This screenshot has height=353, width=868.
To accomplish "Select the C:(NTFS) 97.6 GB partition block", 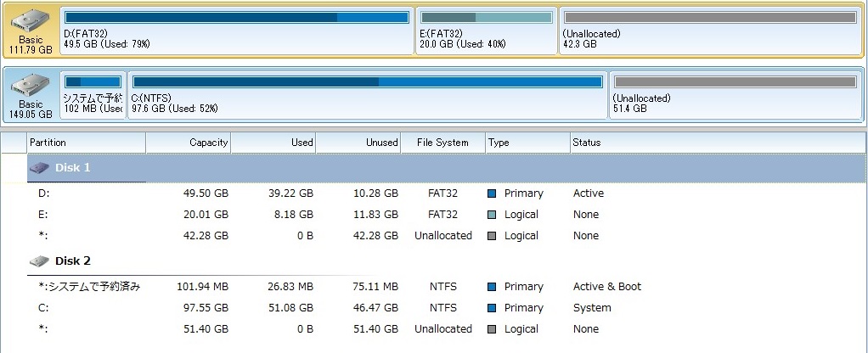I will click(x=367, y=95).
